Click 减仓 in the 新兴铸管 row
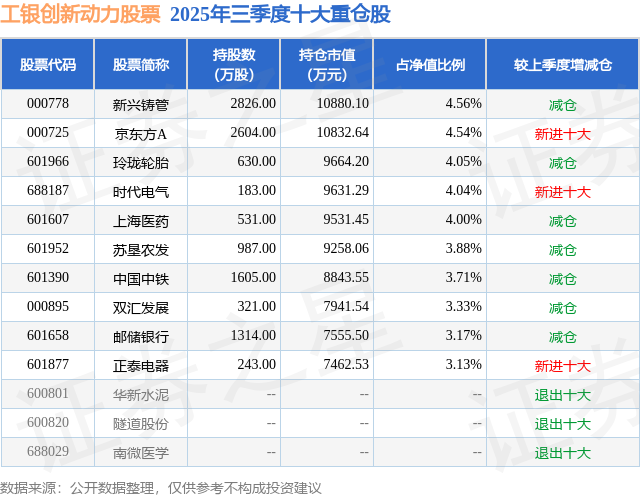Image resolution: width=640 pixels, height=497 pixels. [563, 105]
